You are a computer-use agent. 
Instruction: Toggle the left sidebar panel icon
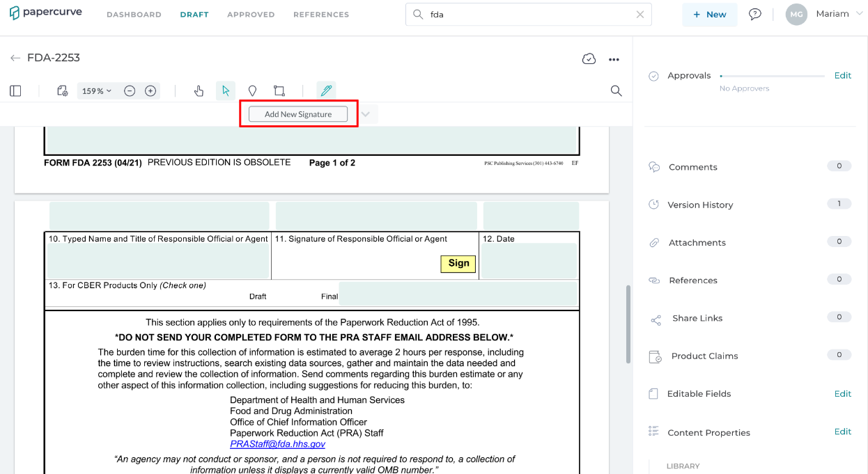pos(15,90)
